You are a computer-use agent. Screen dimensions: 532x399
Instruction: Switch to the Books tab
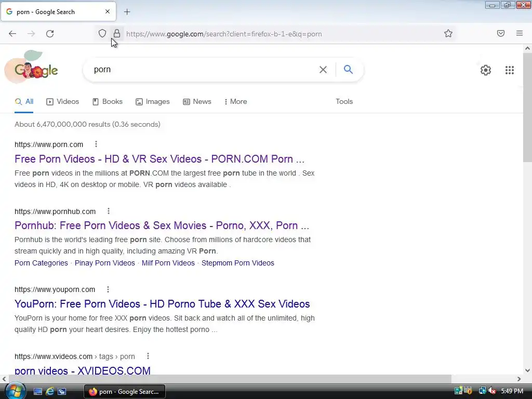pyautogui.click(x=108, y=101)
